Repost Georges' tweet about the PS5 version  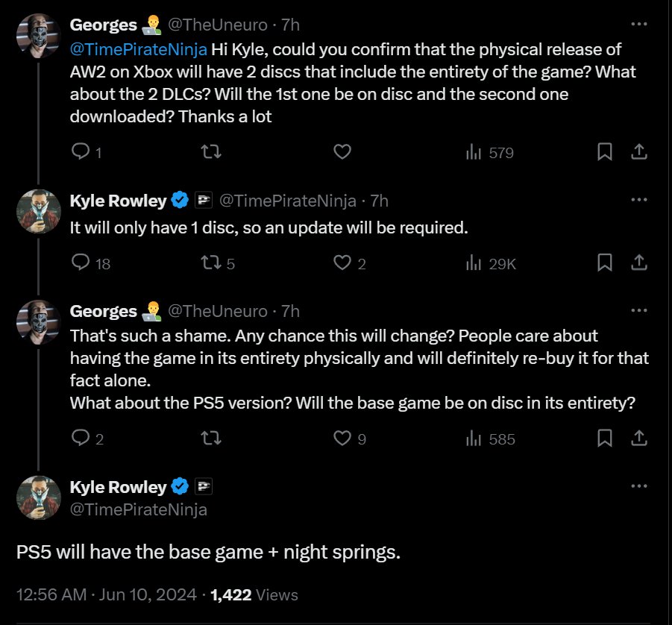click(x=212, y=439)
